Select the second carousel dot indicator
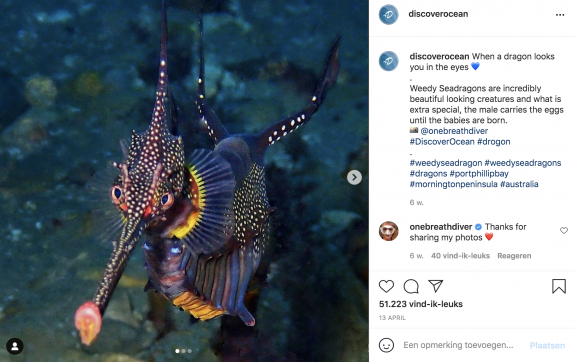575x362 pixels. [x=184, y=351]
